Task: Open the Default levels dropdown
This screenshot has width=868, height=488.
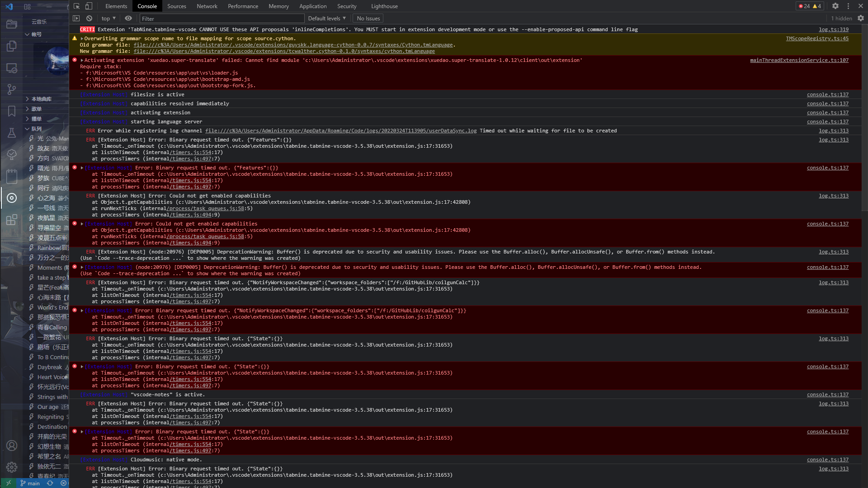Action: click(326, 18)
